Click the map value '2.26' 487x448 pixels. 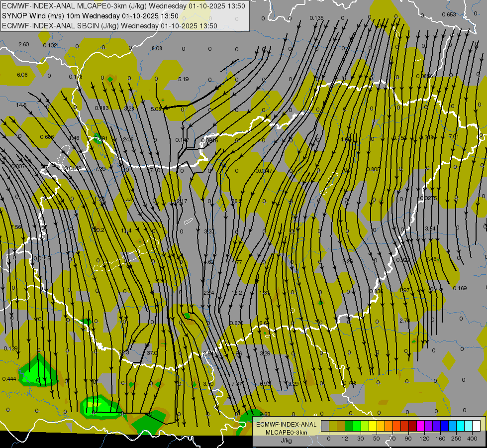pyautogui.click(x=348, y=261)
